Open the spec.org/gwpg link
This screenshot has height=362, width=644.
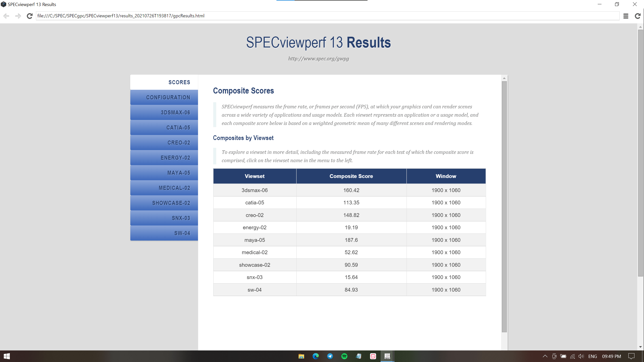[x=318, y=59]
